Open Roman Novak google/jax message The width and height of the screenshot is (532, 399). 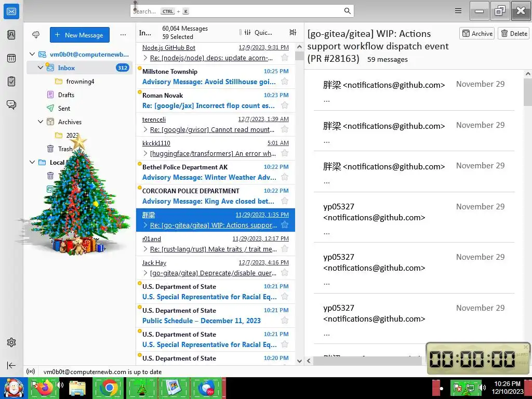click(x=216, y=100)
